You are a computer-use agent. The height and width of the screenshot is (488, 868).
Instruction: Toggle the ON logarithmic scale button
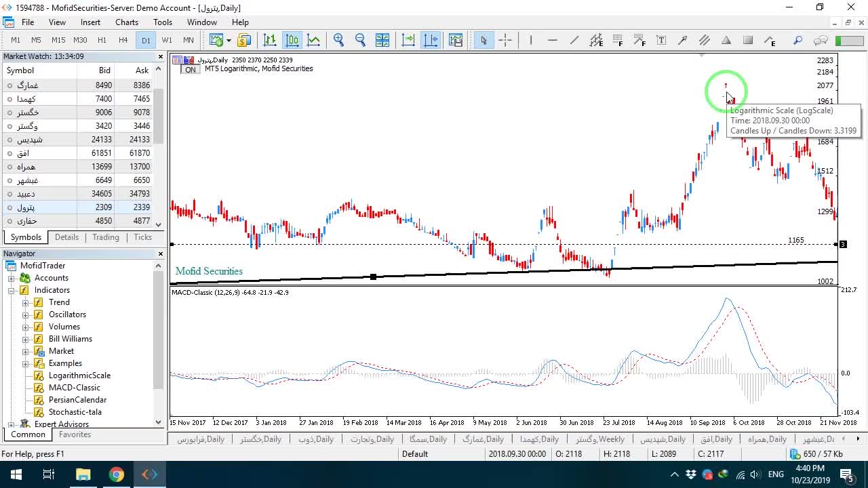(x=191, y=70)
